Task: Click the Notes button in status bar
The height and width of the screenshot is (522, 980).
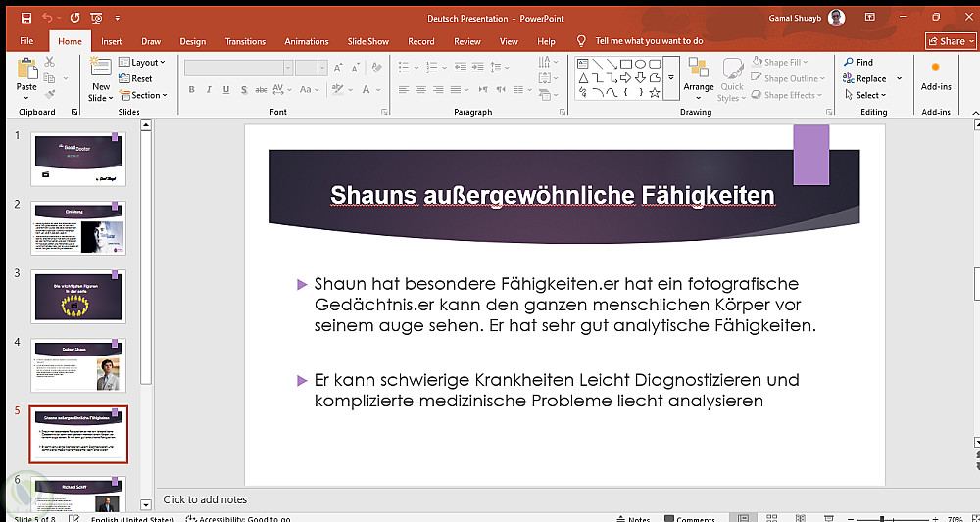Action: (x=634, y=519)
